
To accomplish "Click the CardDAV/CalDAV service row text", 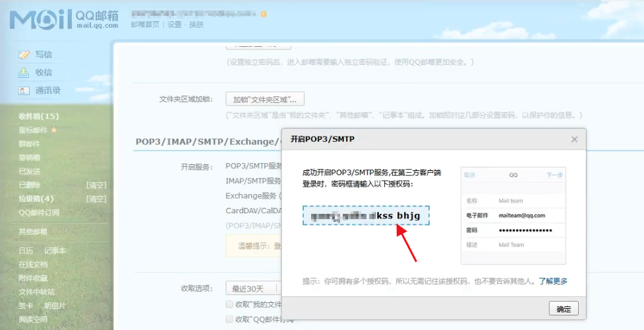I will click(x=253, y=211).
